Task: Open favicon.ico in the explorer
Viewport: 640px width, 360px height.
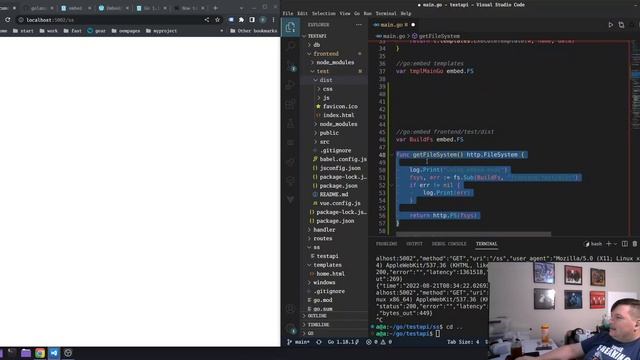Action: click(340, 107)
